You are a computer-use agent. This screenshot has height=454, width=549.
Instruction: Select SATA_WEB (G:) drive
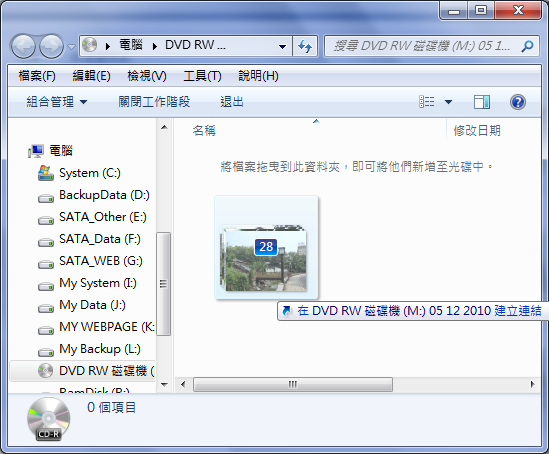100,261
